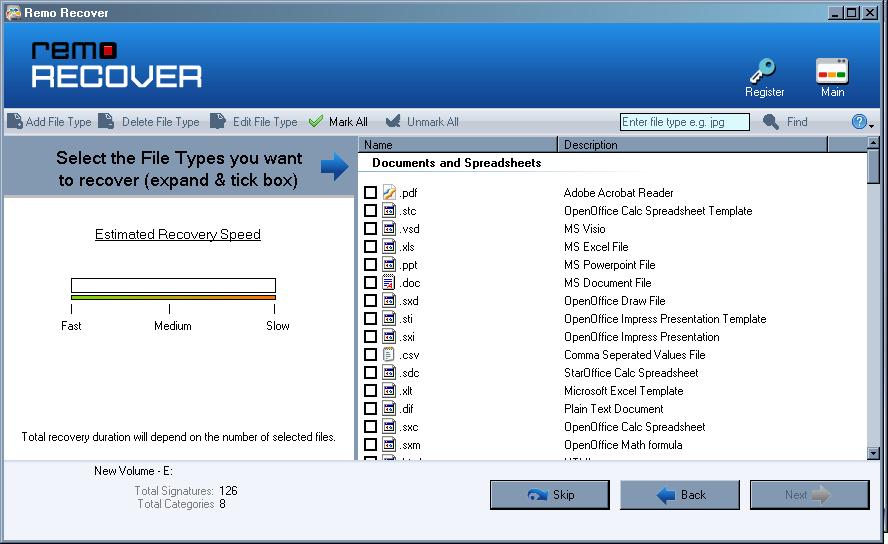The width and height of the screenshot is (888, 544).
Task: Open the help dropdown arrow
Action: pyautogui.click(x=871, y=126)
